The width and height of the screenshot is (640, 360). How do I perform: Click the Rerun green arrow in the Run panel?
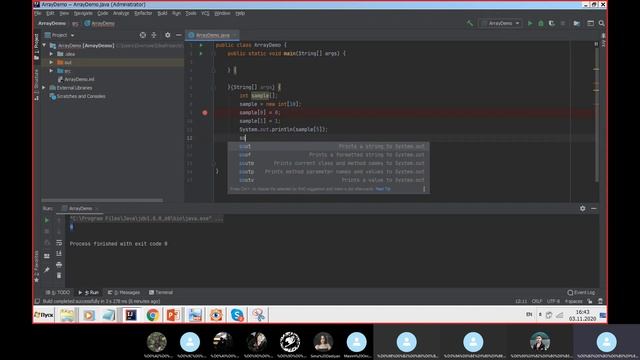[47, 220]
